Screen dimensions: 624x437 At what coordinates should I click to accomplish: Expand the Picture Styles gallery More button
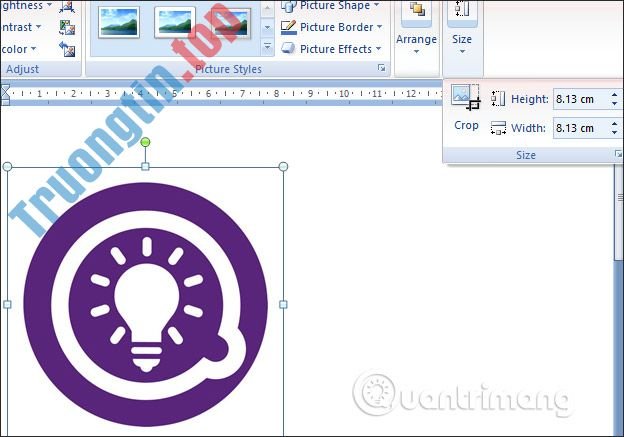[267, 47]
